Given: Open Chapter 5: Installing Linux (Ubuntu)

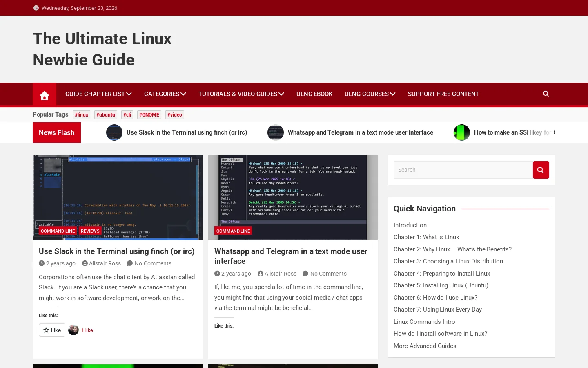Looking at the screenshot, I should pyautogui.click(x=441, y=285).
